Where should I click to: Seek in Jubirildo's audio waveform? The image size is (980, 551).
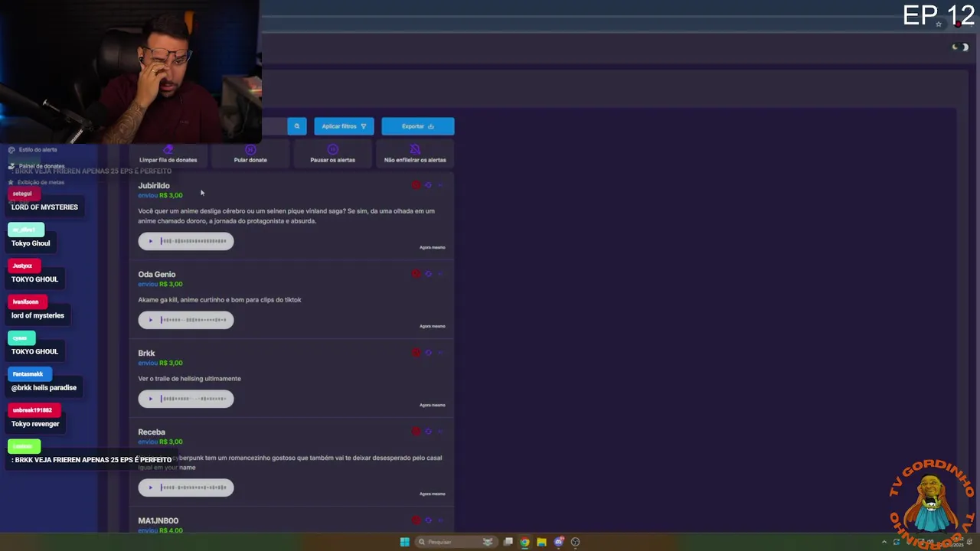pyautogui.click(x=194, y=241)
